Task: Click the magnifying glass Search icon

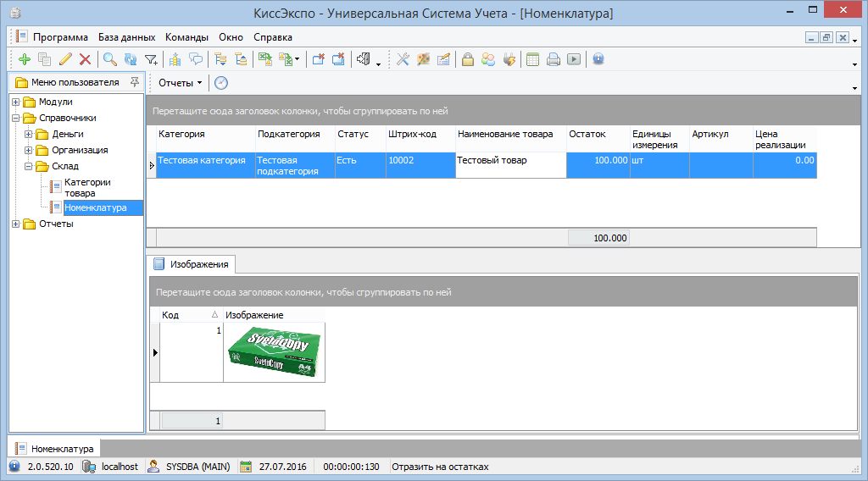Action: pos(109,59)
